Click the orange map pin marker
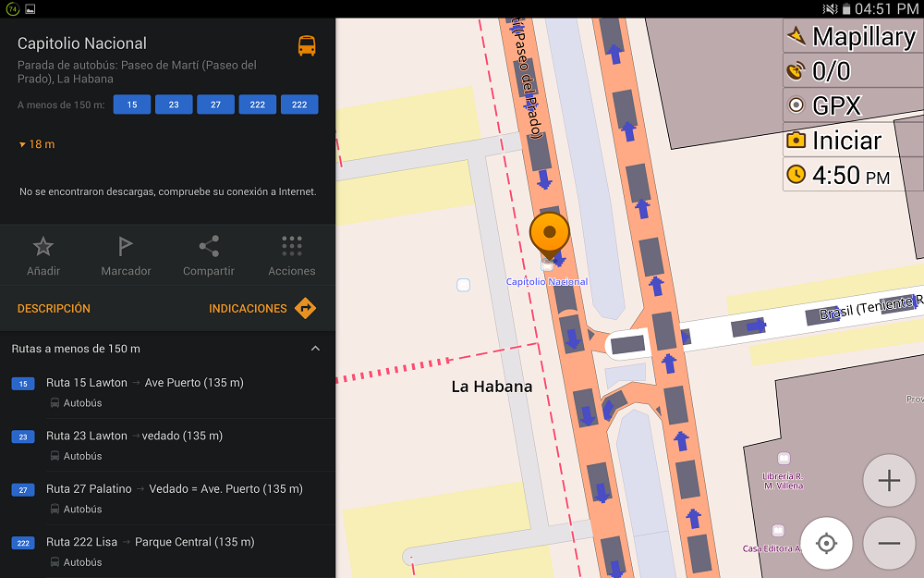924x578 pixels. pyautogui.click(x=550, y=233)
